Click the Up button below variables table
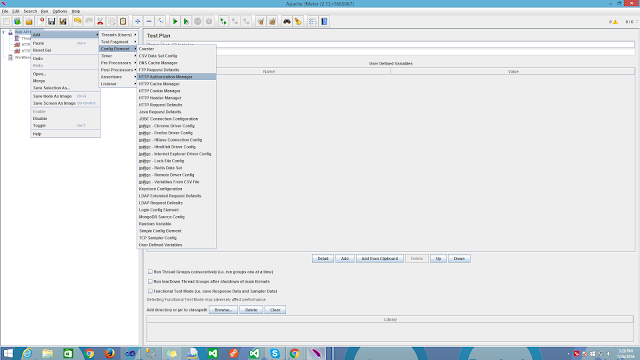Screen dimensions: 640x360 click(x=438, y=258)
